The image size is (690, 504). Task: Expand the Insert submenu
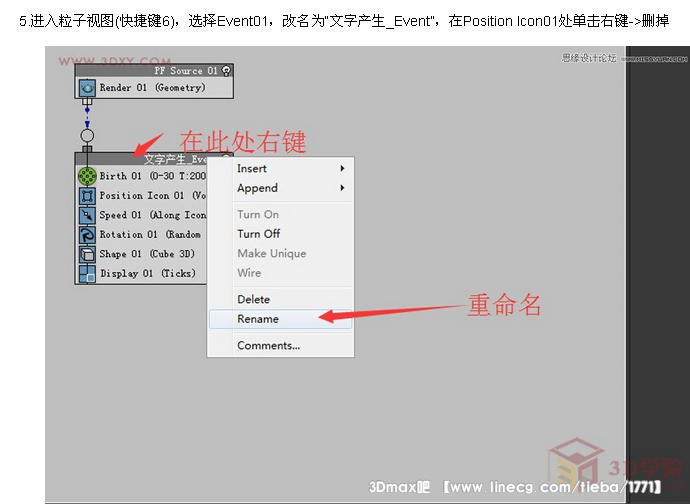[281, 169]
